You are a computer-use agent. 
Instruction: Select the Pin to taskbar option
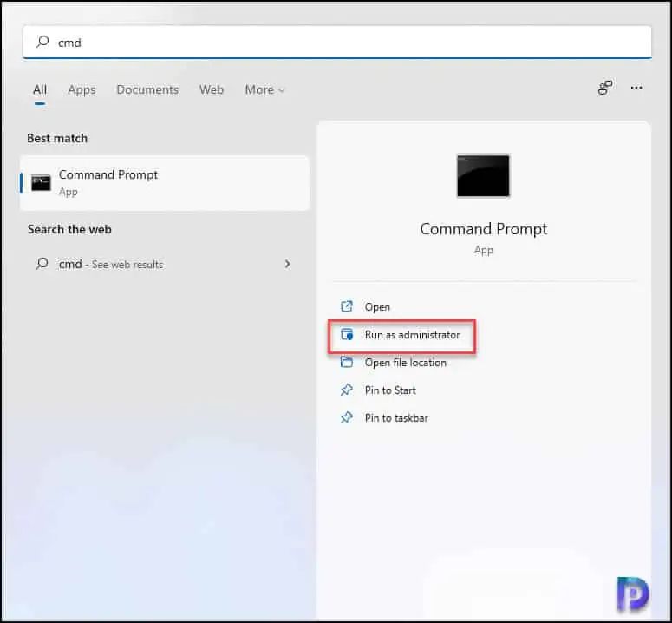tap(395, 418)
